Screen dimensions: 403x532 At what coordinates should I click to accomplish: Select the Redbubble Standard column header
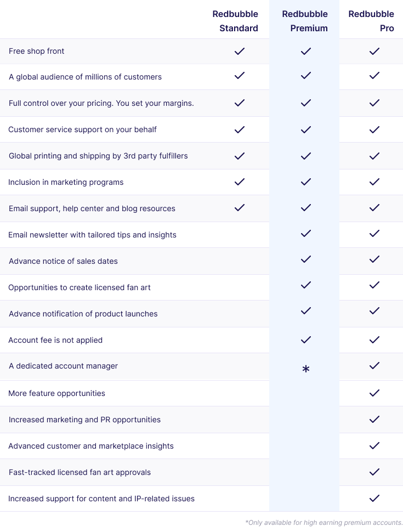(235, 21)
